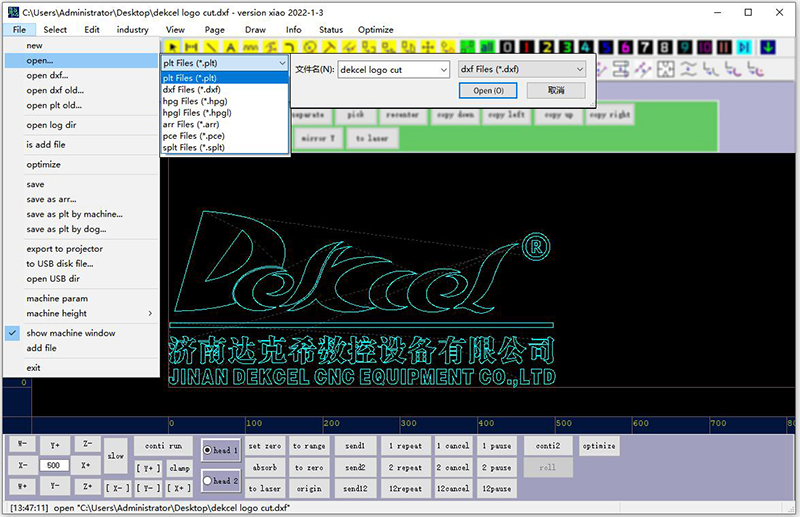Pick the measure distance tool icon
This screenshot has height=517, width=800.
(x=192, y=47)
